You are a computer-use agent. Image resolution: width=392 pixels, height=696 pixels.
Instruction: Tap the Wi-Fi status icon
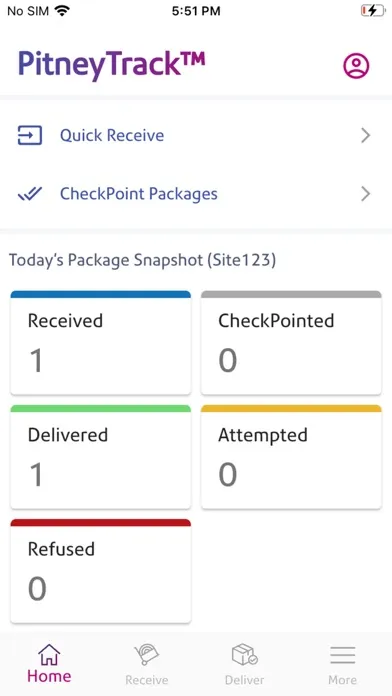pos(63,11)
